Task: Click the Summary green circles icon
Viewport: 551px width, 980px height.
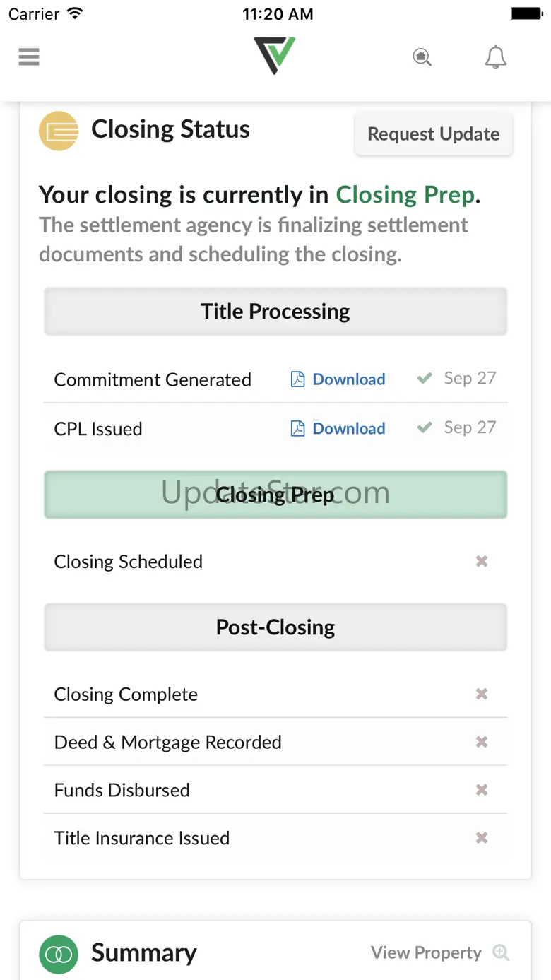Action: [59, 954]
